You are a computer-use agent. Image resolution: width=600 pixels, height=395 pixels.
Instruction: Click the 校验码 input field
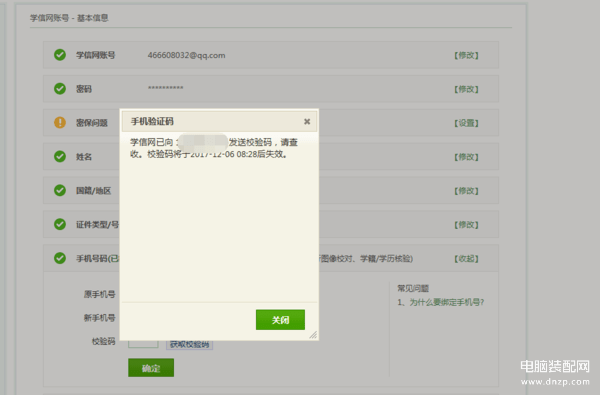click(143, 344)
